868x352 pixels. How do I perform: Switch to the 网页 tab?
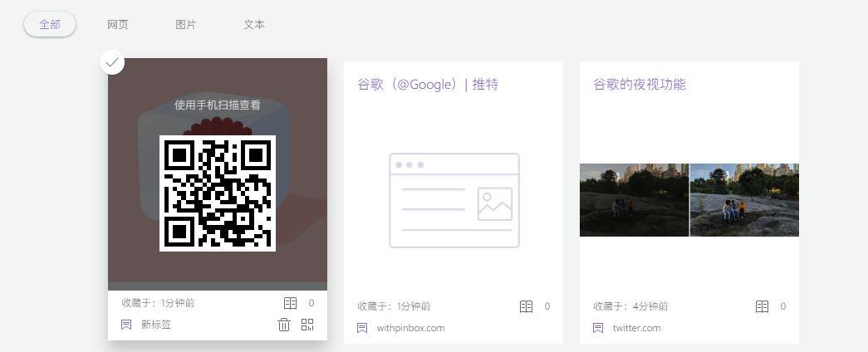coord(117,24)
